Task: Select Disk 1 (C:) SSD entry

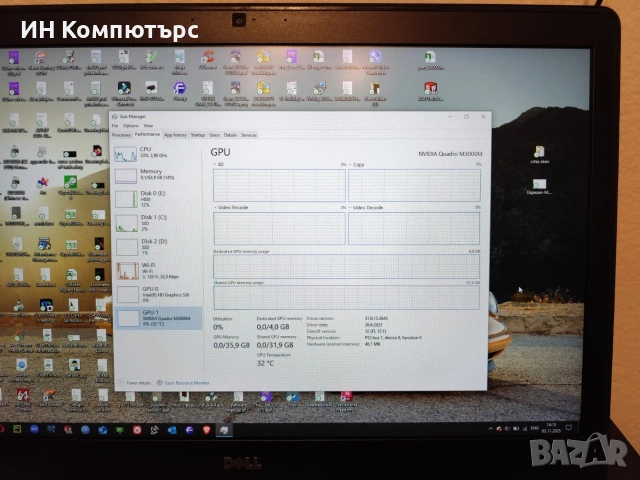Action: pyautogui.click(x=158, y=223)
